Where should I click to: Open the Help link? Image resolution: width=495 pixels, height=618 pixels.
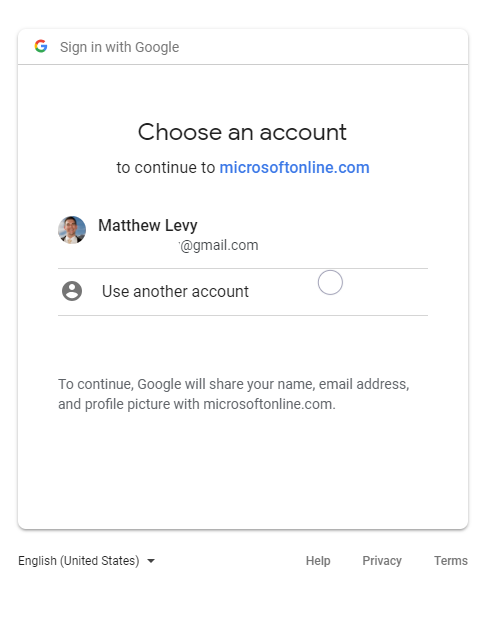click(318, 560)
